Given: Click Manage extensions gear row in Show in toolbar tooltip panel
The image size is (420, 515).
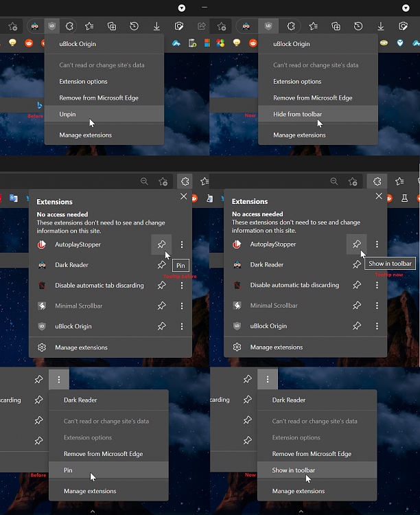Looking at the screenshot, I should 305,347.
